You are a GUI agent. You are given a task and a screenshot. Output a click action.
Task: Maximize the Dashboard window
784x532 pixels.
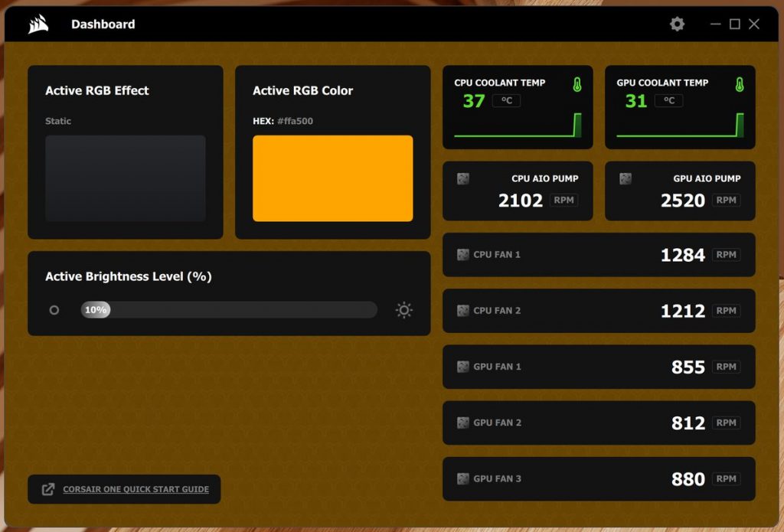(734, 24)
